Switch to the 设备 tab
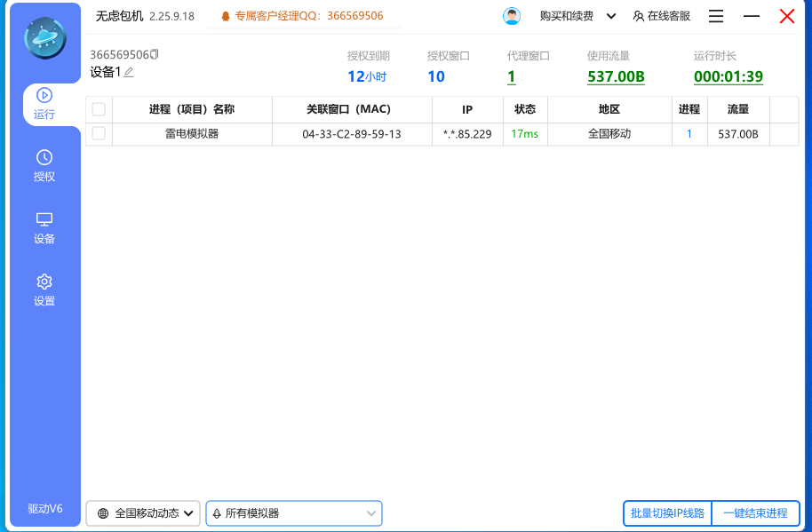The height and width of the screenshot is (532, 812). pos(44,227)
